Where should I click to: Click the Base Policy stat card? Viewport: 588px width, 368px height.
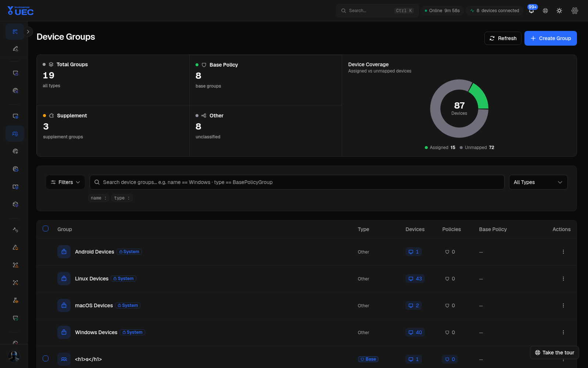click(266, 80)
